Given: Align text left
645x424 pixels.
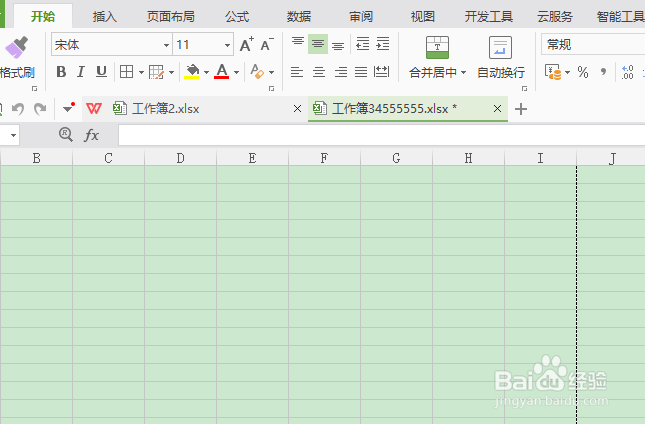Looking at the screenshot, I should [x=297, y=72].
